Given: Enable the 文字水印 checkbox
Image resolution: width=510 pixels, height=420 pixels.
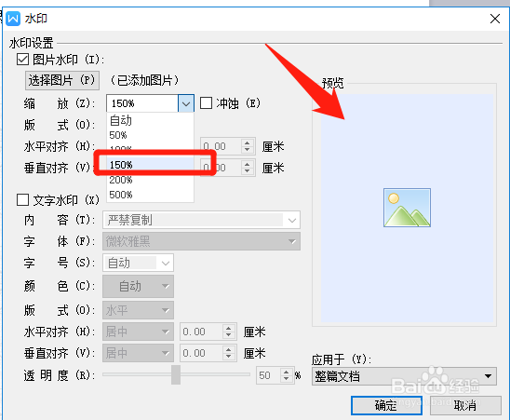Looking at the screenshot, I should click(22, 200).
